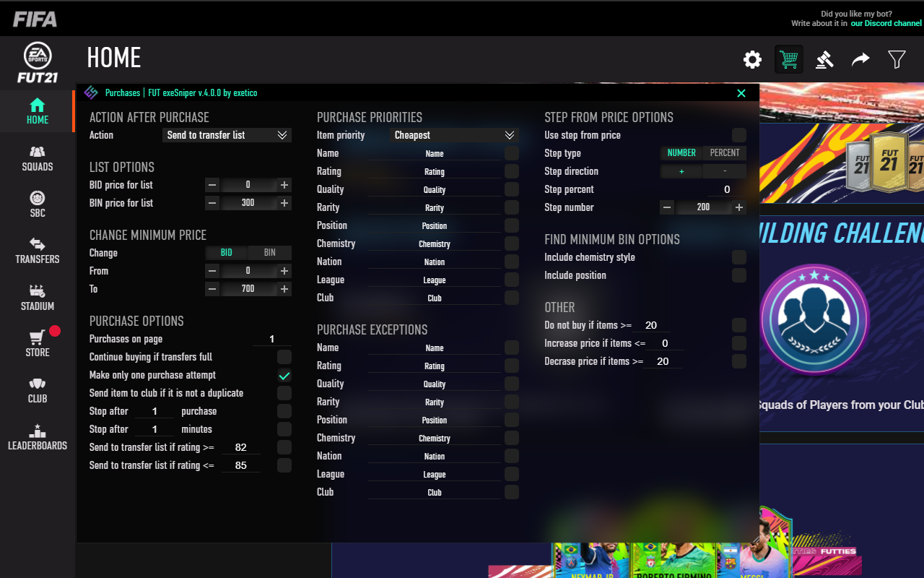Select BIN in Change Minimum Price
924x578 pixels.
point(269,252)
